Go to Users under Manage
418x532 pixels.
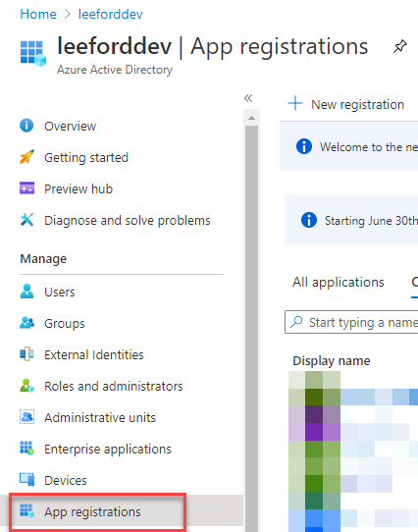(60, 293)
